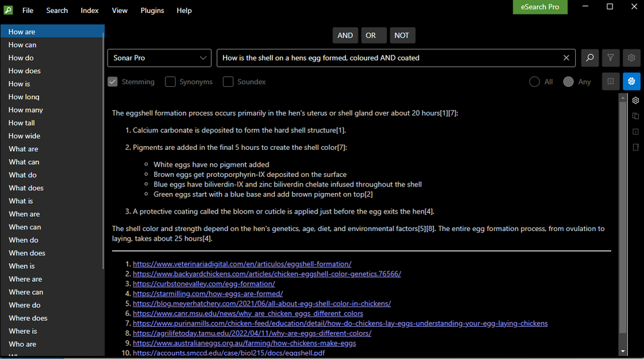Open the canr.msu.edu chicken eggs link
644x359 pixels.
248,313
